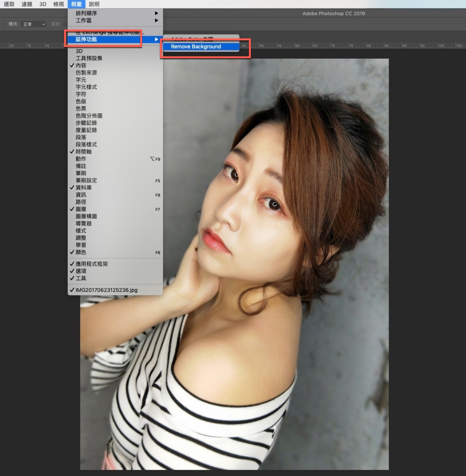Click 在 Exchange 搜尋延伸功能 entry
The height and width of the screenshot is (476, 466).
110,33
